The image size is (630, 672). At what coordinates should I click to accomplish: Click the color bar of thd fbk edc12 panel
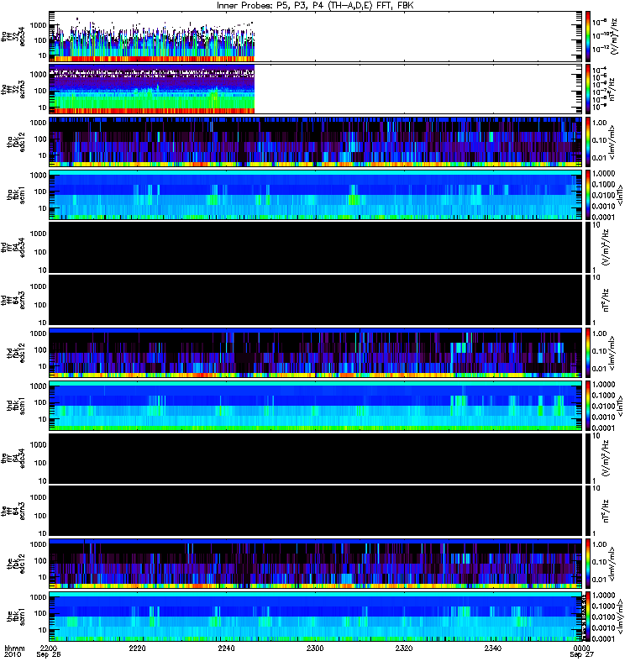(588, 353)
